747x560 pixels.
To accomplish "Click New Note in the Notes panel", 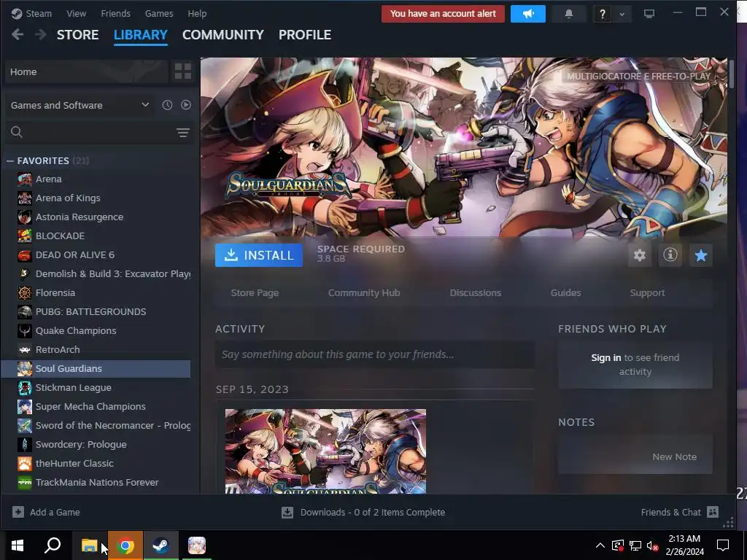I will point(674,456).
